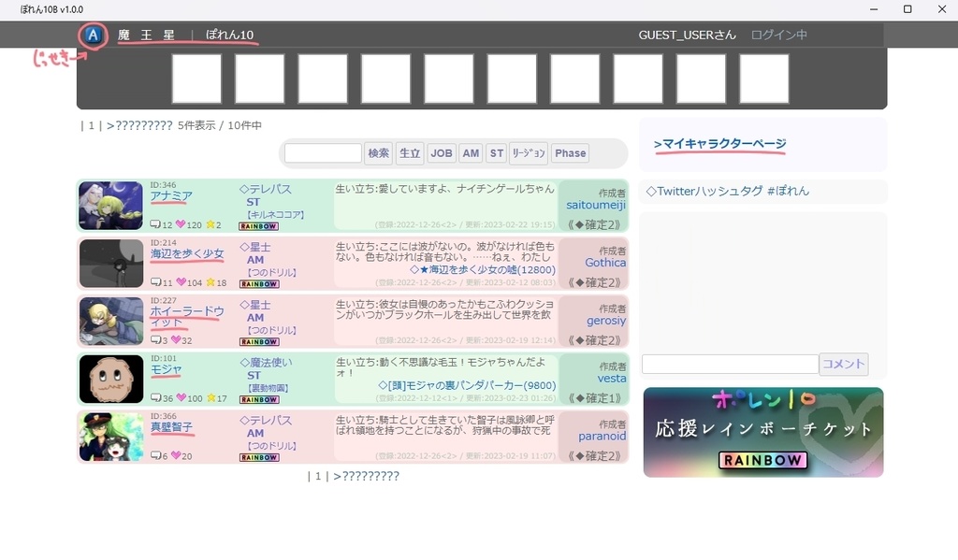
Task: Toggle the Phase search filter
Action: click(x=570, y=152)
